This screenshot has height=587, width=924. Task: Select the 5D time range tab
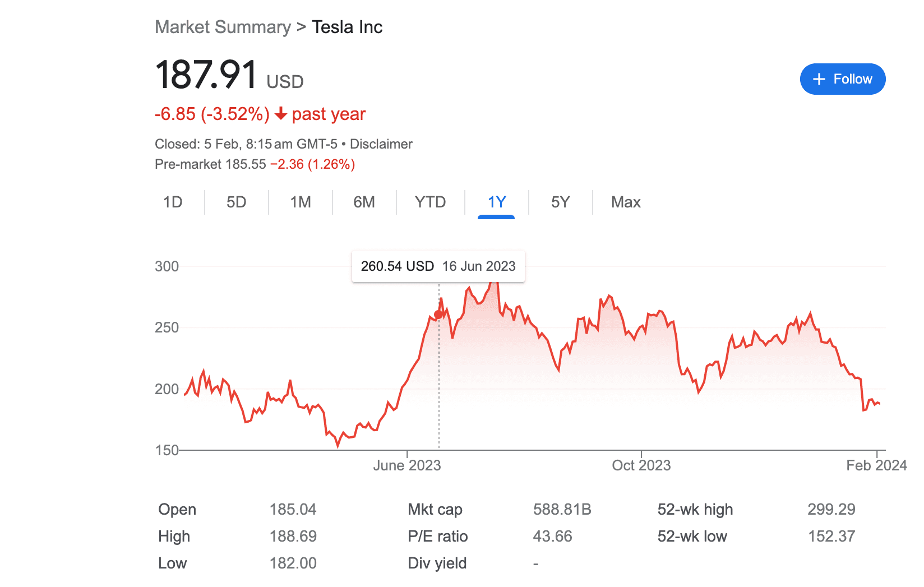tap(237, 202)
